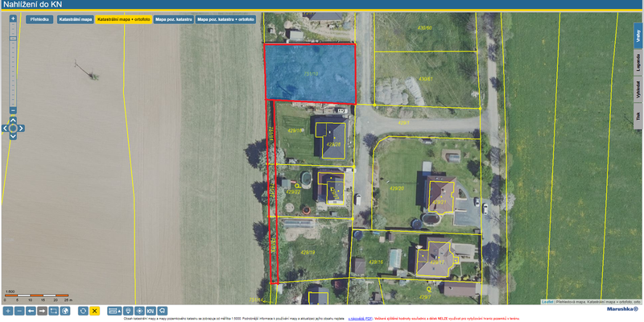The height and width of the screenshot is (322, 644).
Task: Click the parcel label 429/18
Action: coord(295,130)
